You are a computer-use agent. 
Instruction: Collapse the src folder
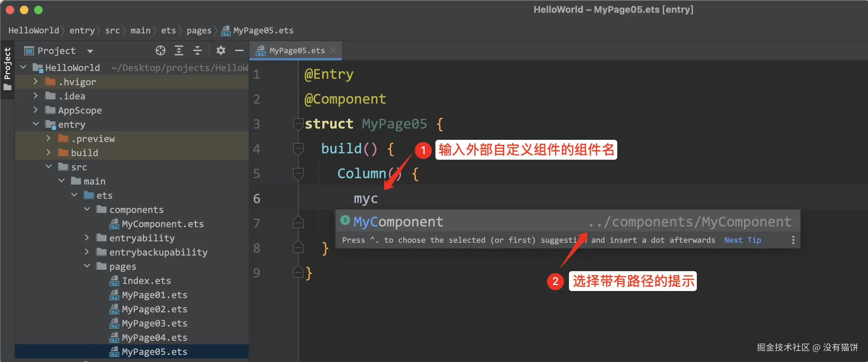(49, 166)
